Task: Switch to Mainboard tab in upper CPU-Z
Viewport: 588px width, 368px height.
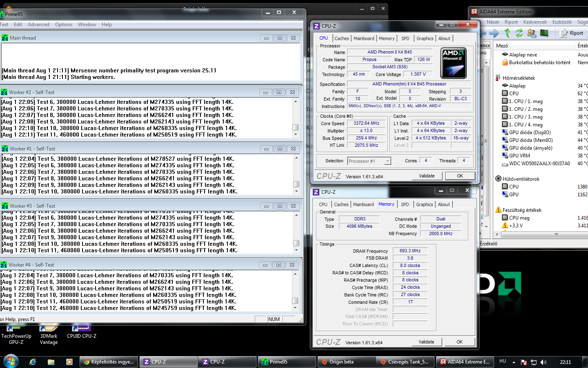Action: 364,38
